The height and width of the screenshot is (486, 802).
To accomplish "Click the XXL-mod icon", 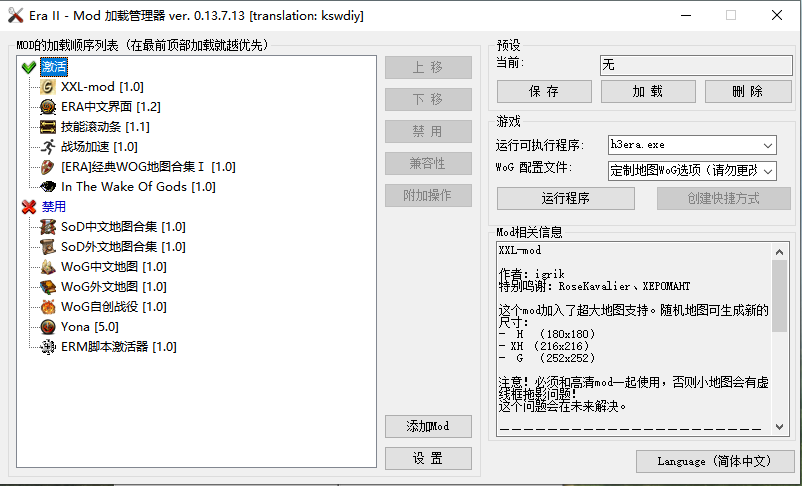I will point(48,87).
